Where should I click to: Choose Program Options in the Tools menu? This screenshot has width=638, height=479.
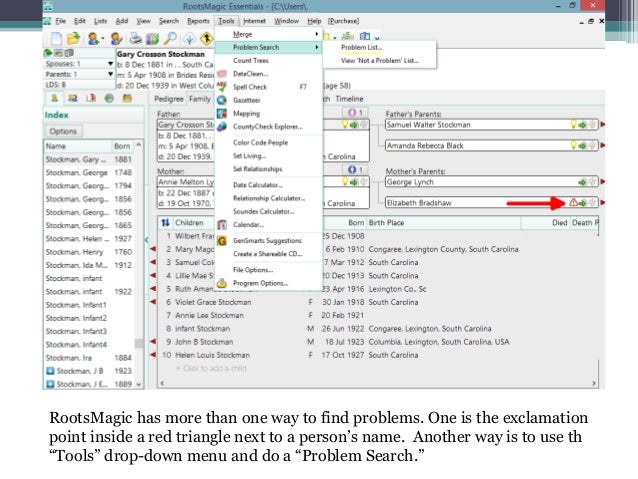pos(260,283)
